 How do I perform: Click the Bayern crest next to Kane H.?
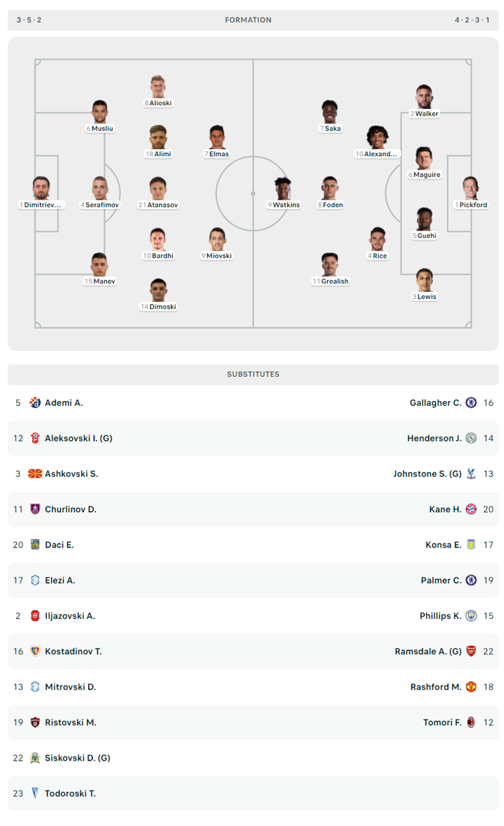471,509
